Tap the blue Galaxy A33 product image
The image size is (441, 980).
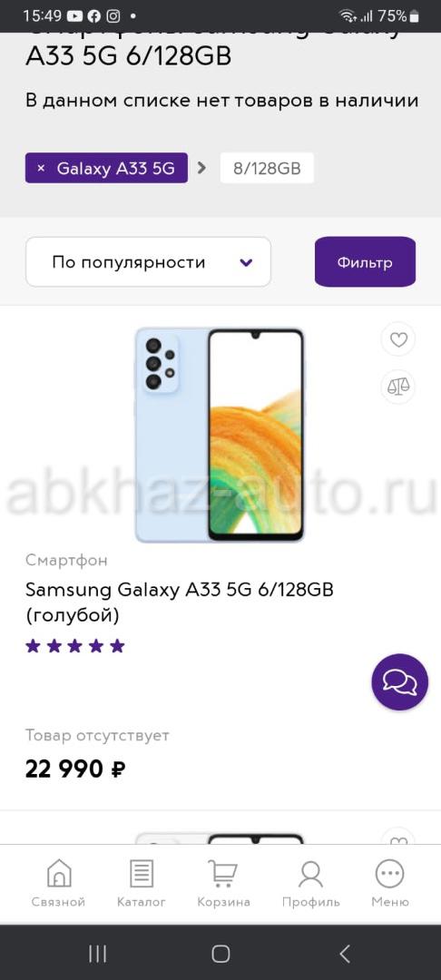(x=220, y=435)
